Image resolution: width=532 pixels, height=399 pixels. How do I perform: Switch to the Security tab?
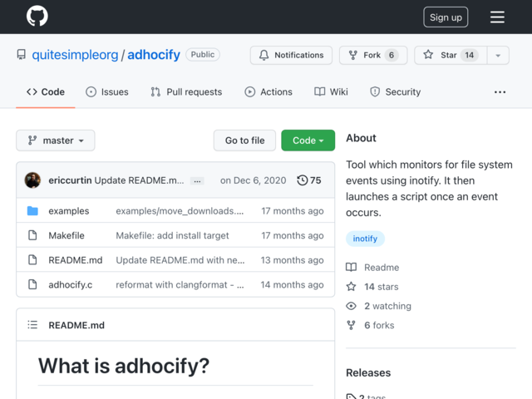395,92
